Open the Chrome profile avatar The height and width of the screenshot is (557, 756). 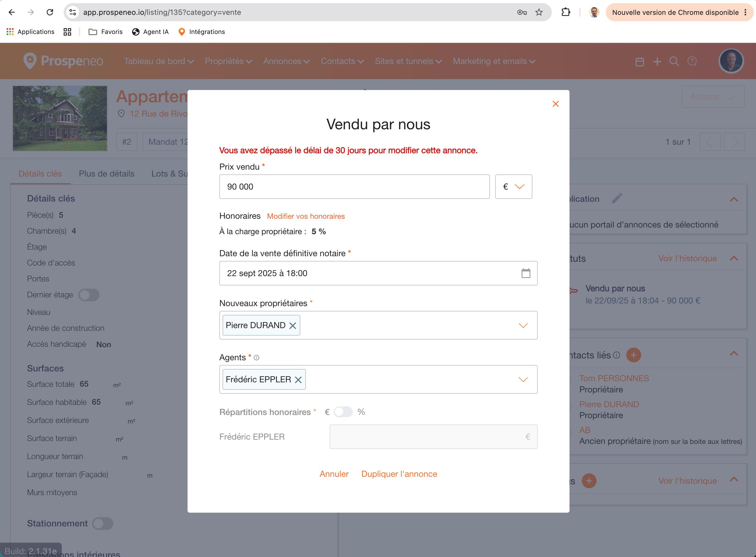594,12
